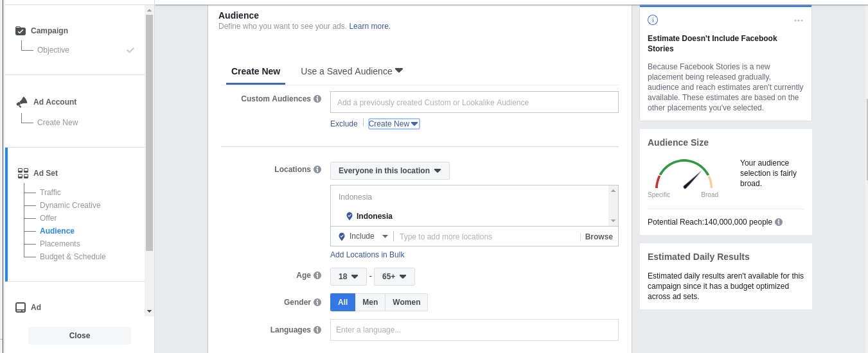Click sidebar scrollbar down arrow
Screen dimensions: 868x353
150,311
